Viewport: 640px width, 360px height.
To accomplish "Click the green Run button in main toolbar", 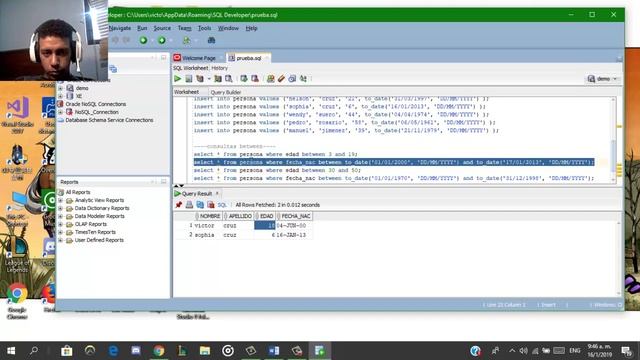I will pos(143,40).
